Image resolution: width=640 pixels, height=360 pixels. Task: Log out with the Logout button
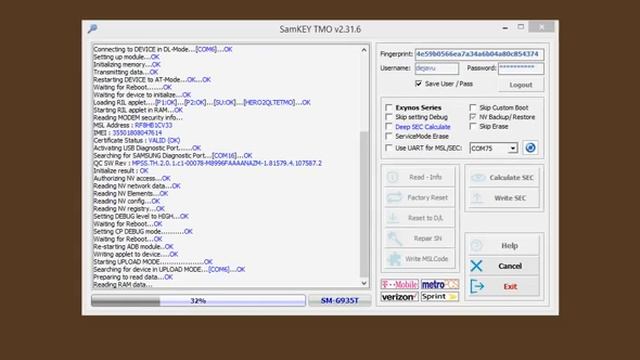click(x=521, y=85)
